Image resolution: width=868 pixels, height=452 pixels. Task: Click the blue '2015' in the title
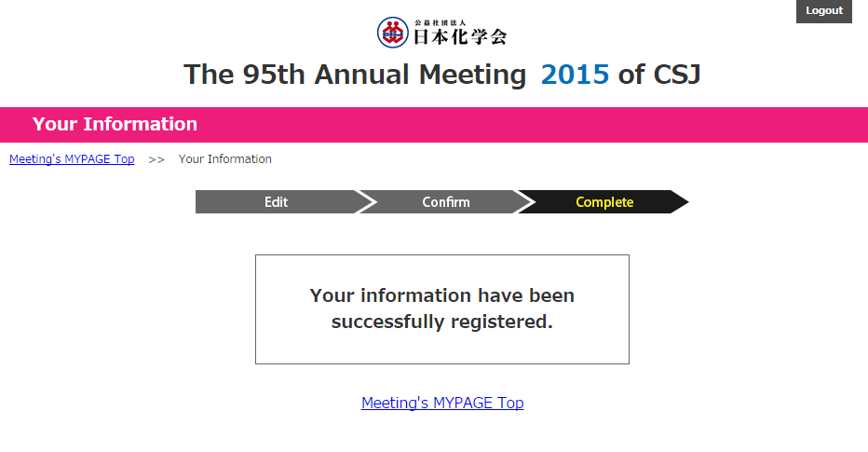(575, 75)
